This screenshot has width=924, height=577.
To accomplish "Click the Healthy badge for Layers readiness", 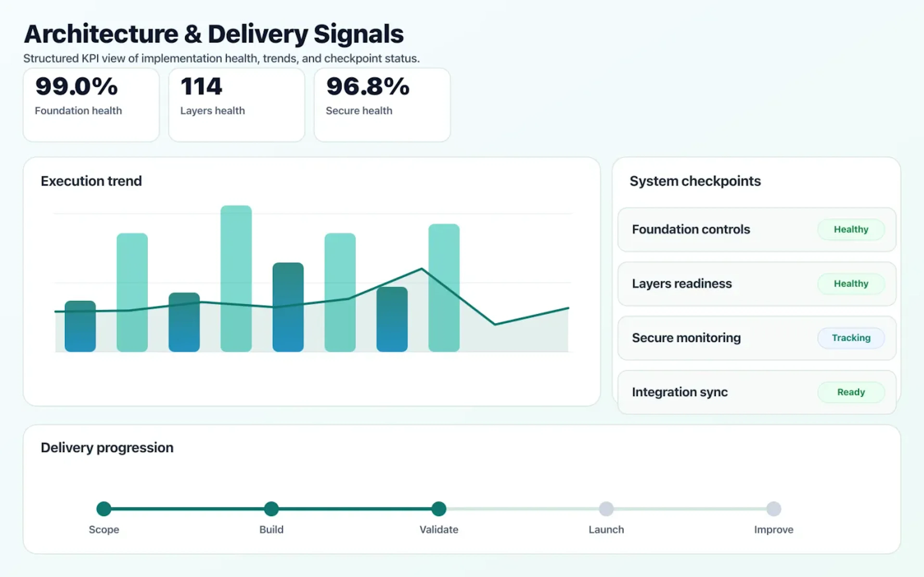I will pos(851,283).
